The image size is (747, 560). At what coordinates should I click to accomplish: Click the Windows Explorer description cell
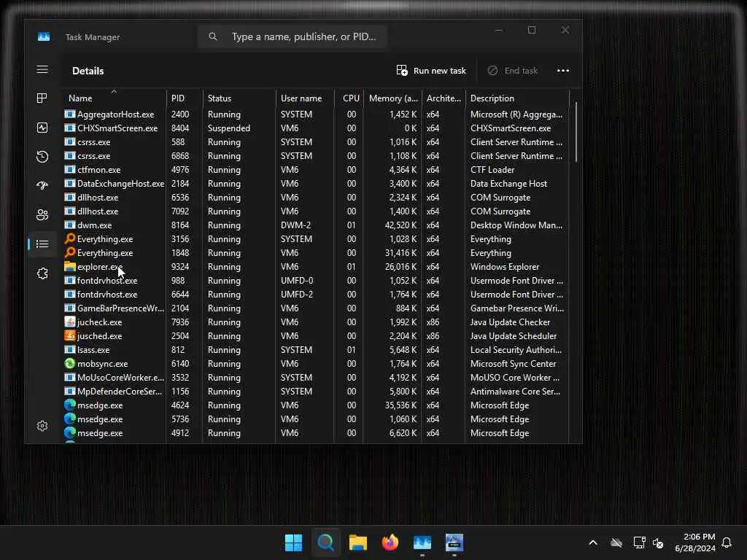click(x=505, y=267)
